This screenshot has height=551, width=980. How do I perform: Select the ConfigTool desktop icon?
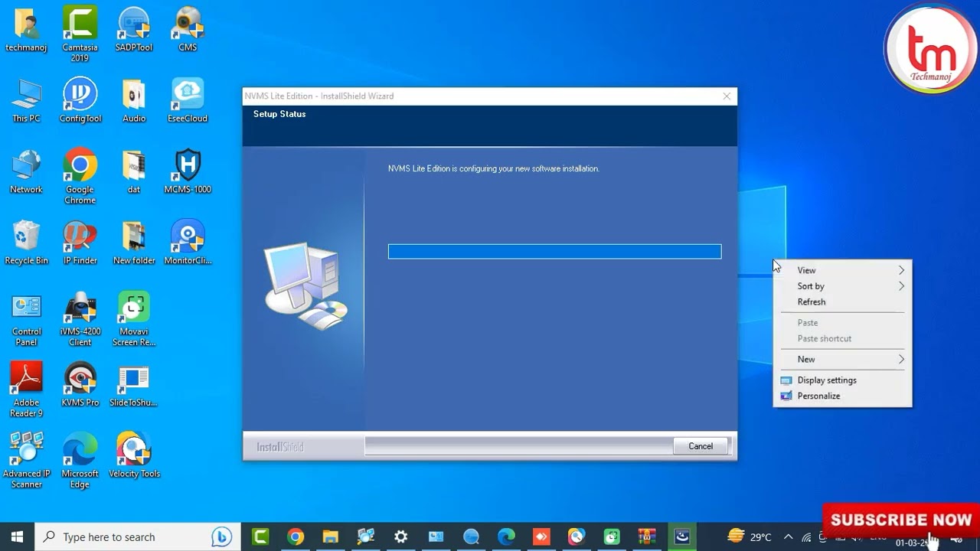80,101
